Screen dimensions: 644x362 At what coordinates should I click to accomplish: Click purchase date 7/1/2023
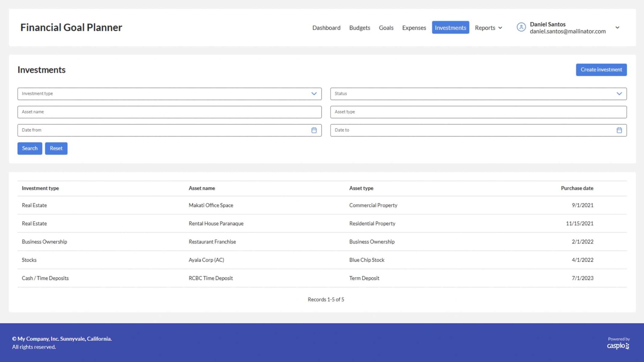(x=583, y=278)
